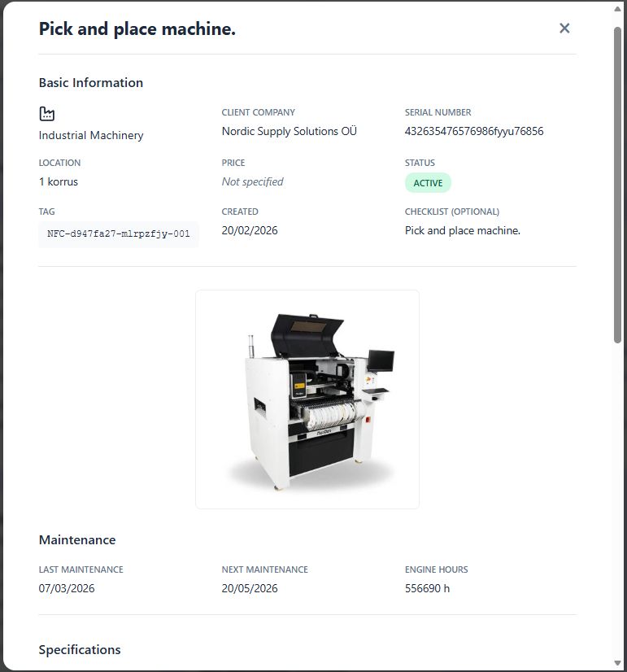Click the next maintenance date 20/05/2026

point(250,589)
